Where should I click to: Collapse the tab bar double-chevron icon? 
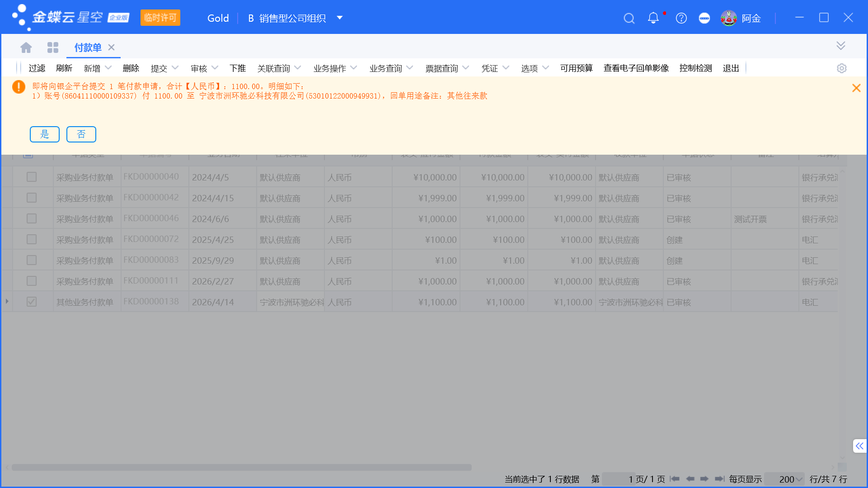[840, 46]
